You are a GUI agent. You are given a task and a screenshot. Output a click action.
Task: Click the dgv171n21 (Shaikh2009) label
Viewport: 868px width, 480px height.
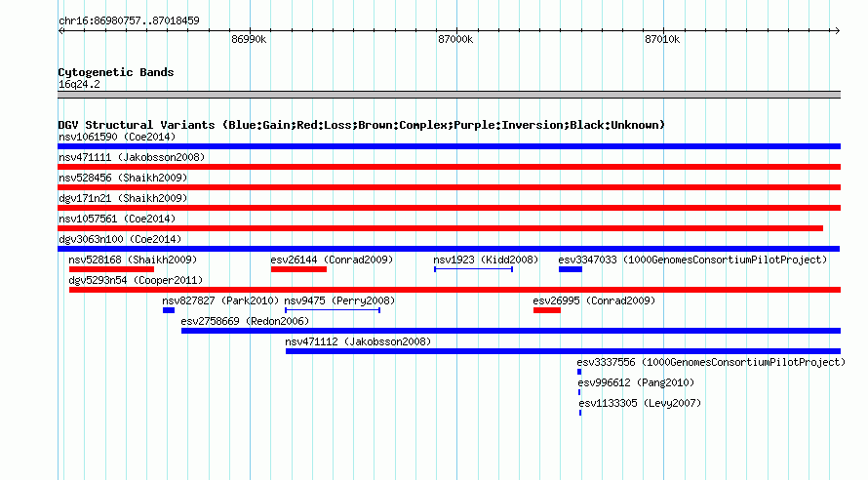[x=123, y=198]
